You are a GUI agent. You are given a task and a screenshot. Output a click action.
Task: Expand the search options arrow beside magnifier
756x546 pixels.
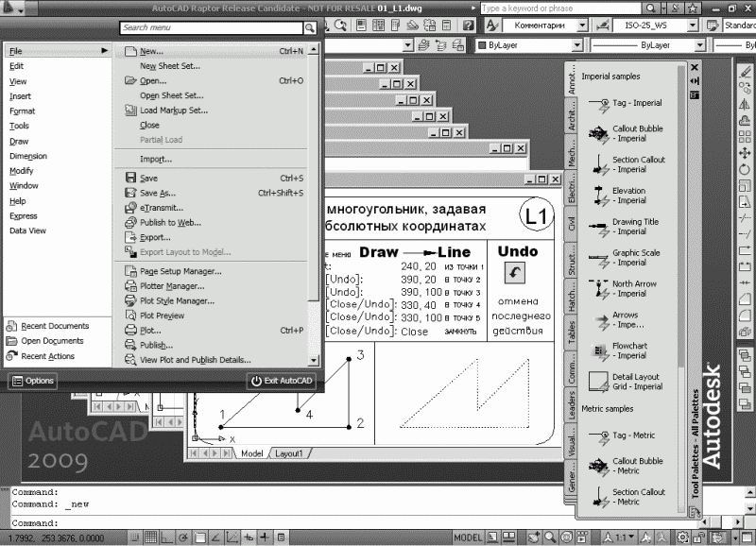[664, 9]
